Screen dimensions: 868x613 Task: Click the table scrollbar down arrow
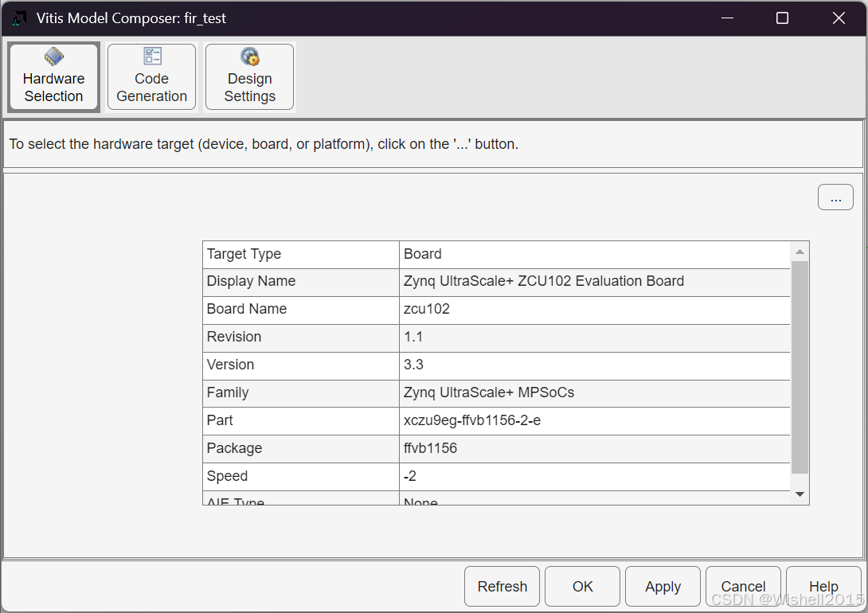click(x=800, y=494)
